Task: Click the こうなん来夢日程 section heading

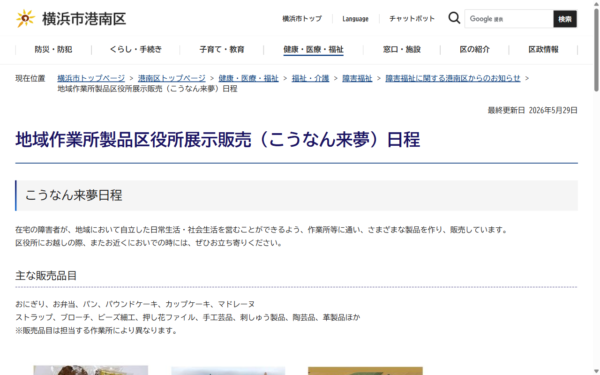Action: (73, 195)
